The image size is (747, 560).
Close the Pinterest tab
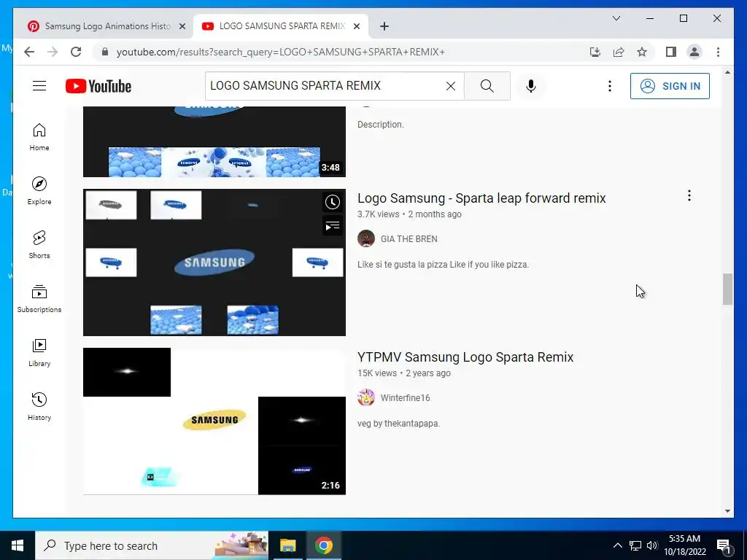click(182, 26)
